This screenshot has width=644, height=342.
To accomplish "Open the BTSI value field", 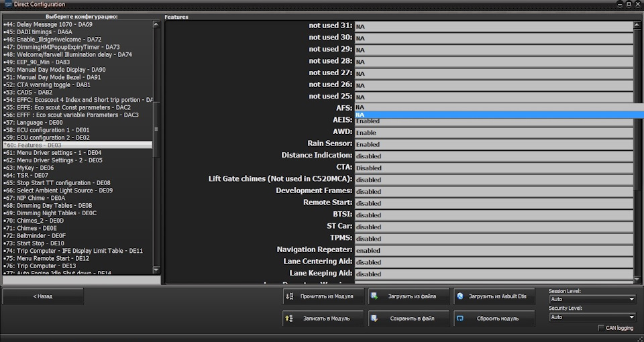I will tap(494, 215).
